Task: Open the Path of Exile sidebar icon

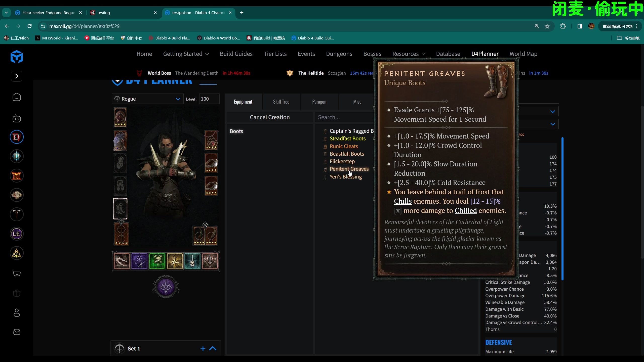Action: (x=17, y=195)
